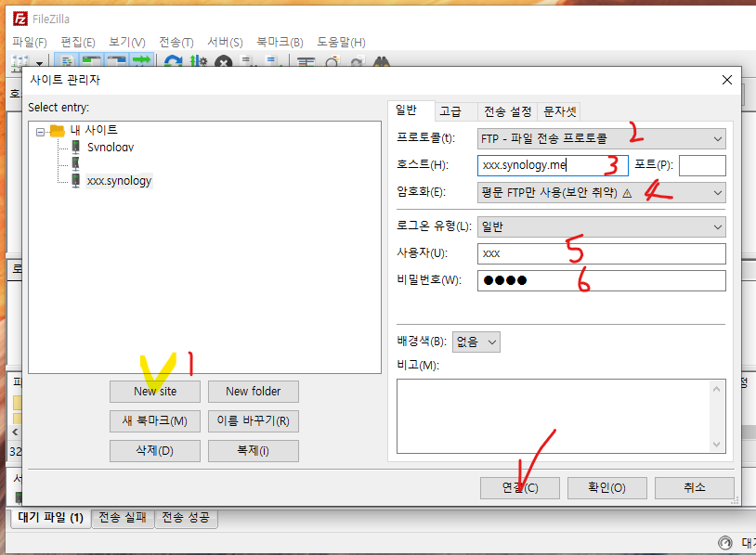
Task: Select the 대기 파일 (1) queue tab
Action: (x=51, y=518)
